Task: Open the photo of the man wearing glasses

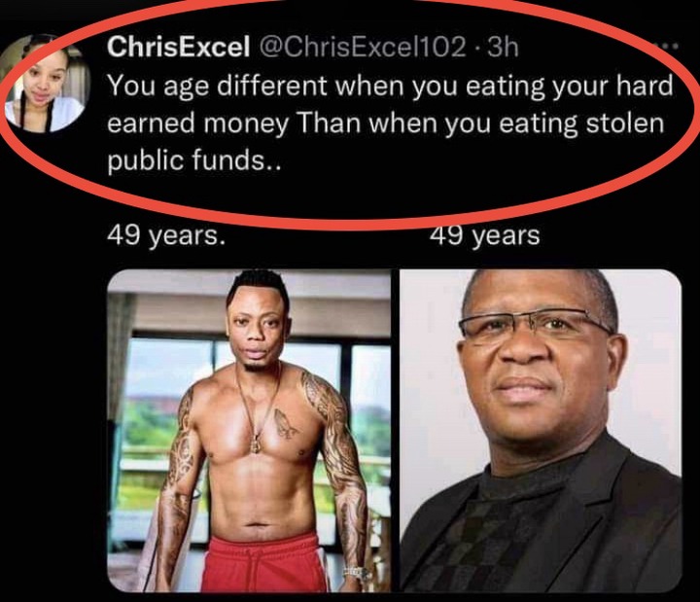Action: click(x=541, y=431)
